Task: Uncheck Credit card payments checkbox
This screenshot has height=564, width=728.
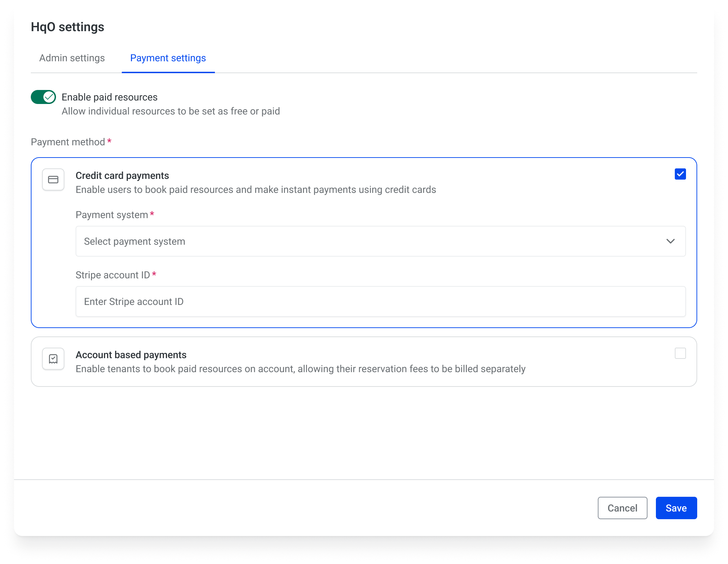Action: click(x=680, y=174)
